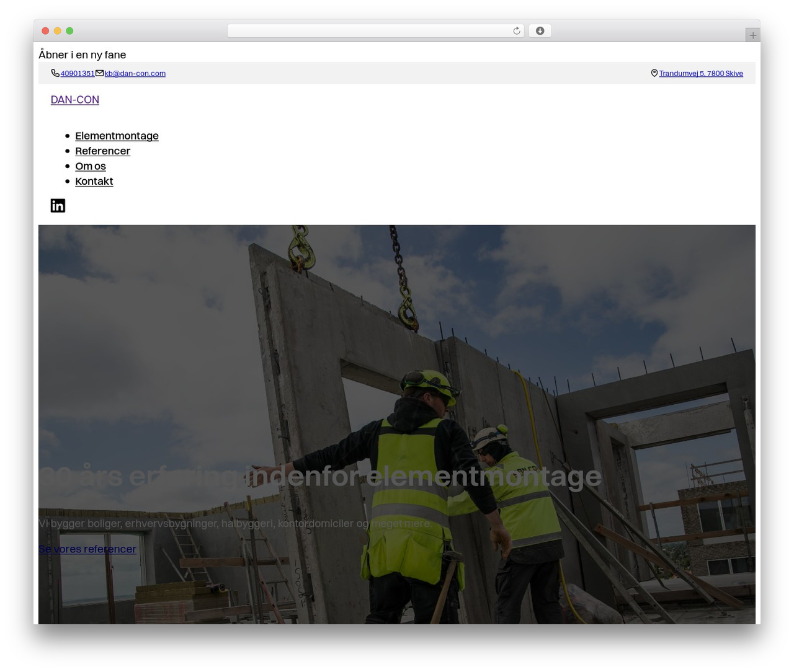Reload the page using the browser refresh icon
794x672 pixels.
point(516,31)
